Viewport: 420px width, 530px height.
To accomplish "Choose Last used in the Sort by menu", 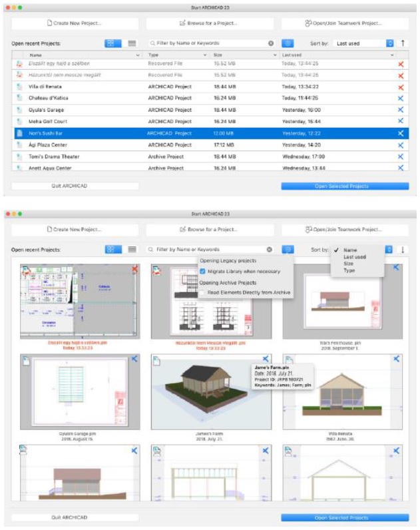I will 355,257.
